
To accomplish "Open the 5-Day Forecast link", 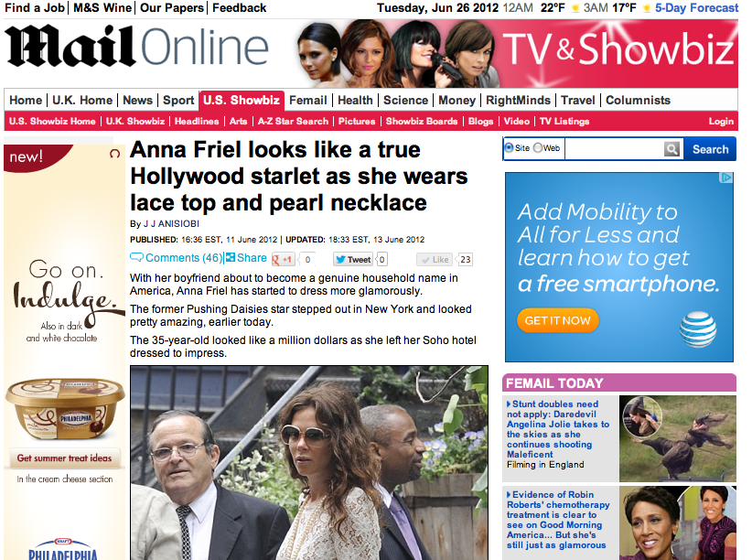I will click(696, 7).
